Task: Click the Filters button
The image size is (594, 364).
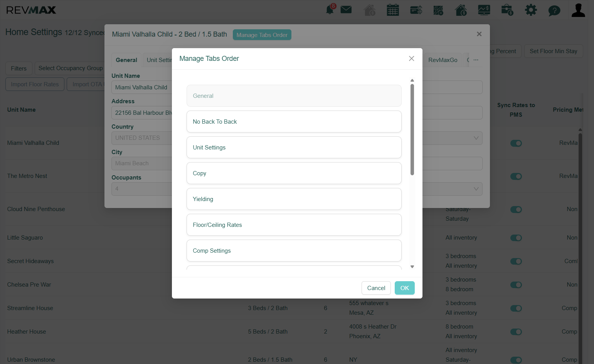Action: point(19,69)
